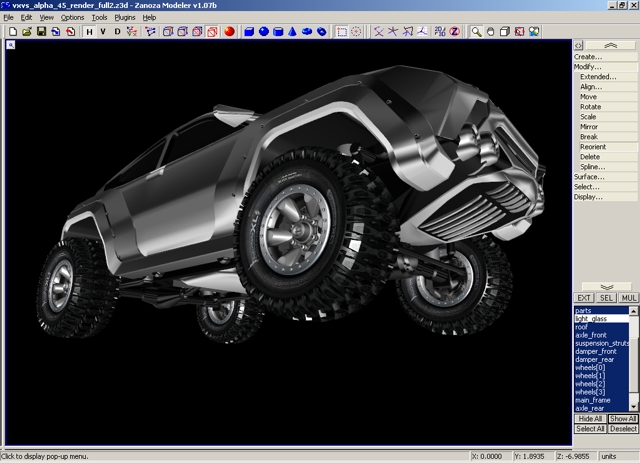The width and height of the screenshot is (640, 464).
Task: Toggle the EXT mode button
Action: 585,298
